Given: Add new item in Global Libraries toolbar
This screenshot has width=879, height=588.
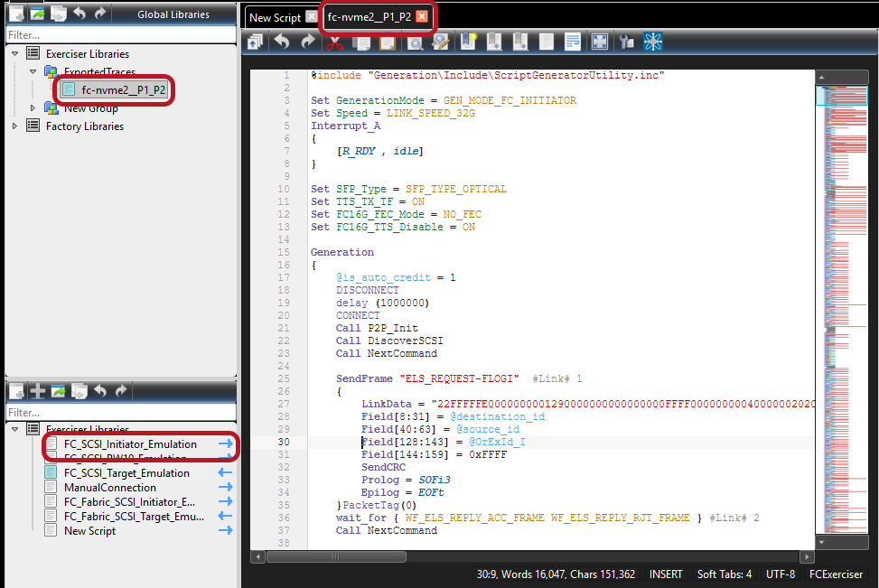Looking at the screenshot, I should pos(17,14).
